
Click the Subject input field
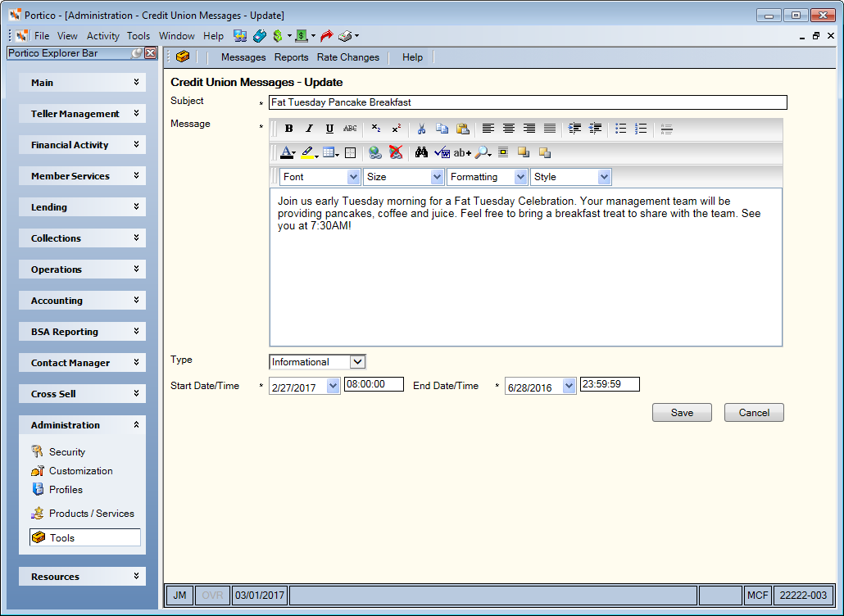pos(528,102)
